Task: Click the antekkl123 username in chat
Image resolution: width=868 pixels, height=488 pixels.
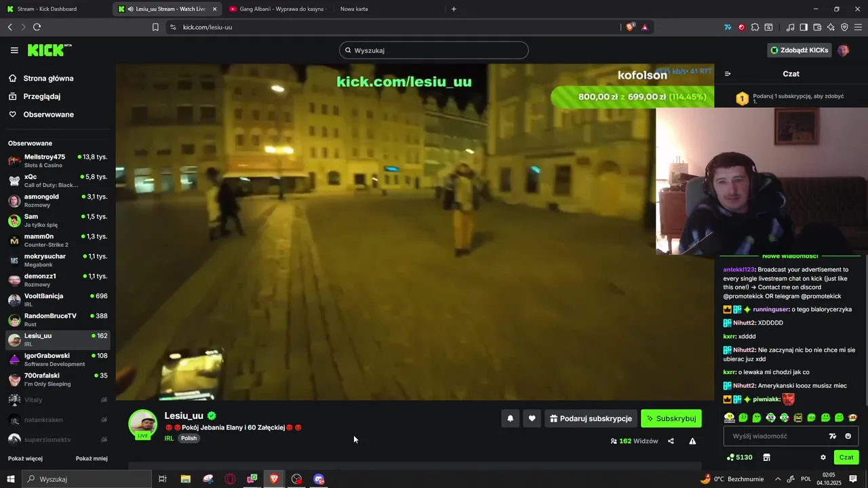Action: [x=740, y=270]
